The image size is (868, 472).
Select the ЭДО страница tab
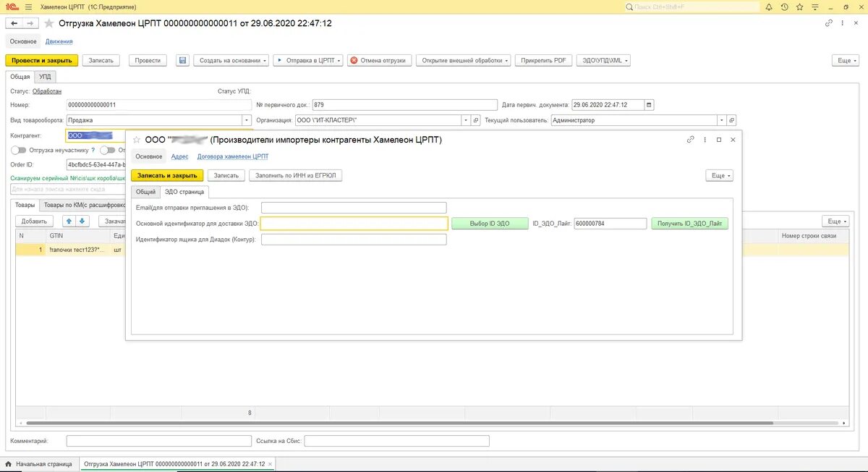click(x=185, y=192)
